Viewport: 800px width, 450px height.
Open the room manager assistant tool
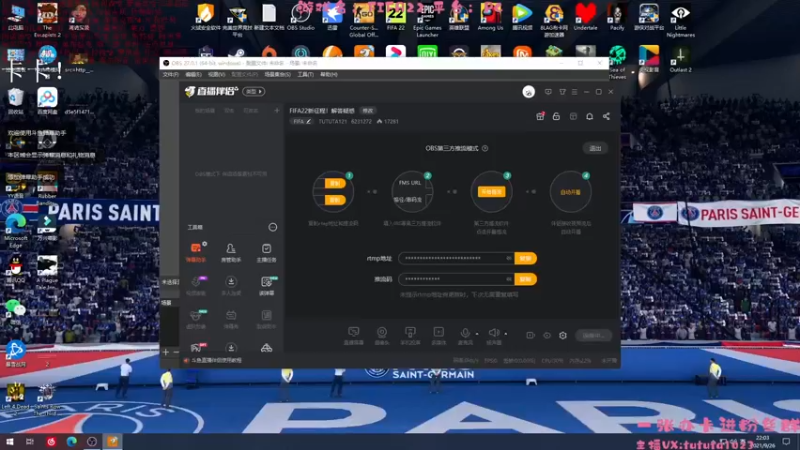[231, 252]
